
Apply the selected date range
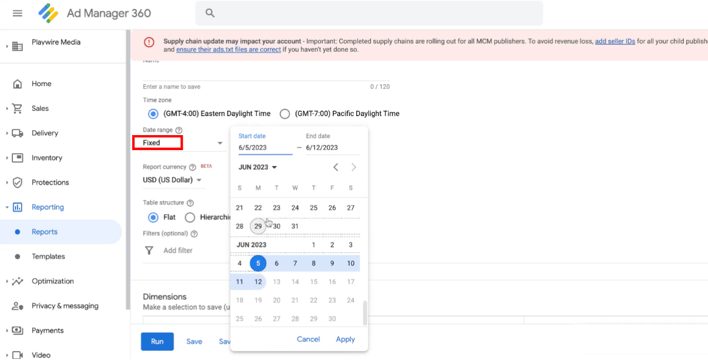click(x=345, y=339)
